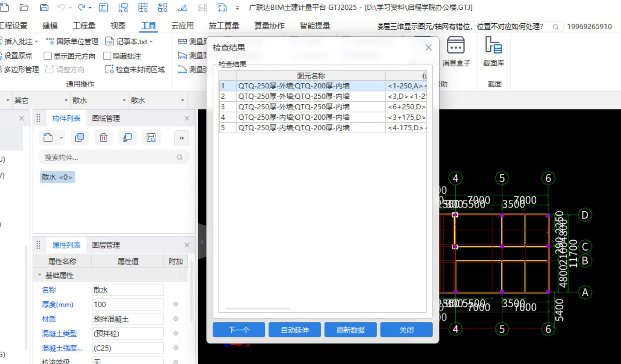Toggle 附加 marker for 厚度(mm) row
Screen dimensions: 621x364
pos(176,304)
